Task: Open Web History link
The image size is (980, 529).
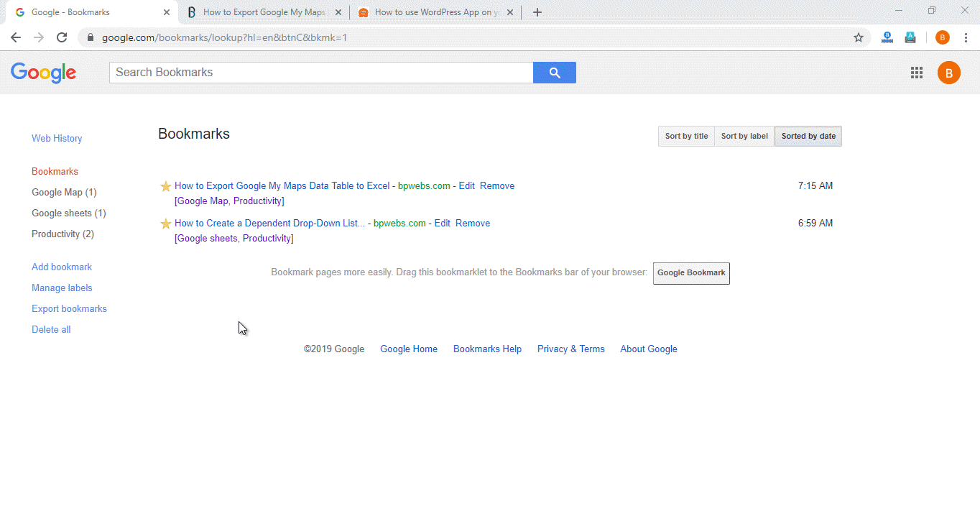Action: click(x=57, y=139)
